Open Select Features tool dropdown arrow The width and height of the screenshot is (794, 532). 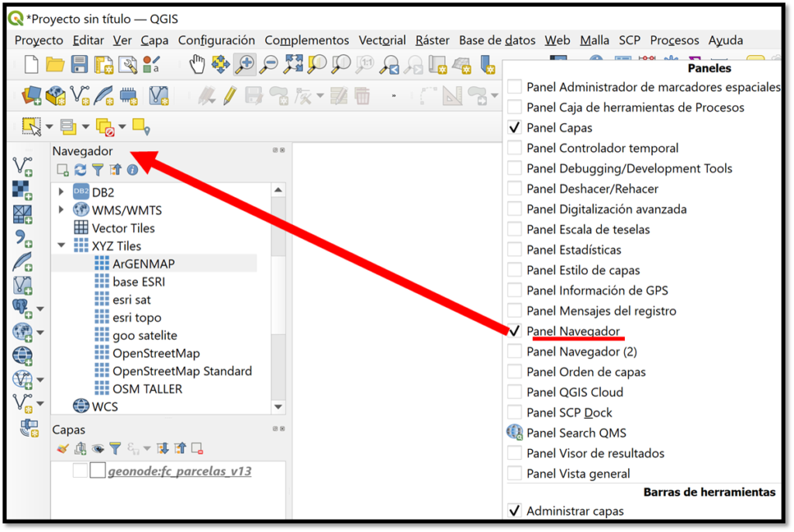(x=49, y=126)
